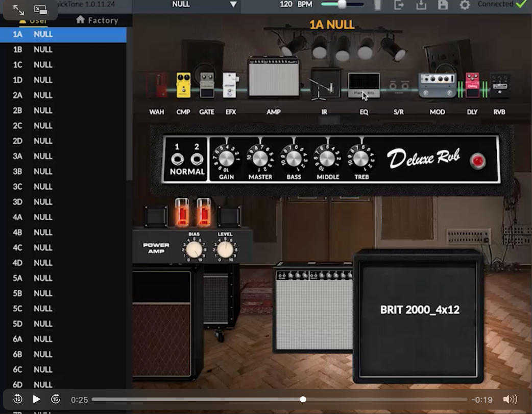This screenshot has height=414, width=532.
Task: Select preset 2C NULL
Action: pyautogui.click(x=63, y=126)
